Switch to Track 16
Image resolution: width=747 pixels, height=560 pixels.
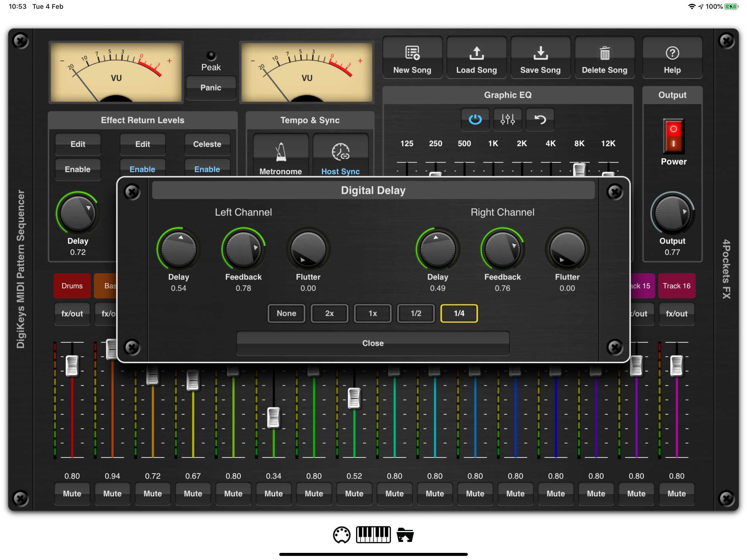(x=676, y=285)
